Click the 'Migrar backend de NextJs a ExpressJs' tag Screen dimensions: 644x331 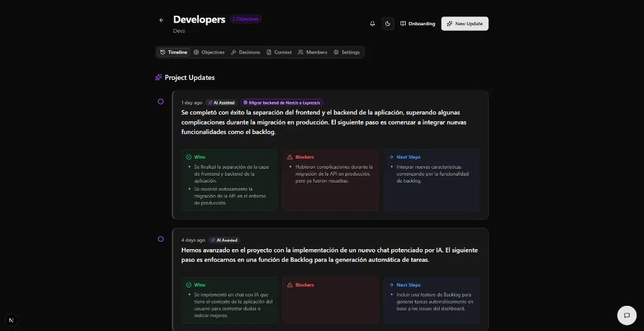pyautogui.click(x=282, y=103)
